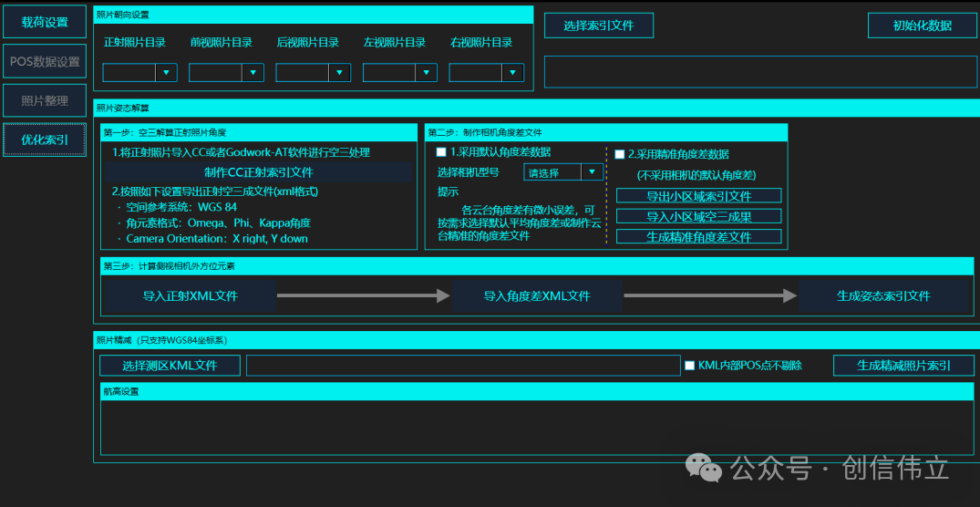Click 导出小区域索引文件 button
Viewport: 980px width, 507px height.
click(698, 196)
